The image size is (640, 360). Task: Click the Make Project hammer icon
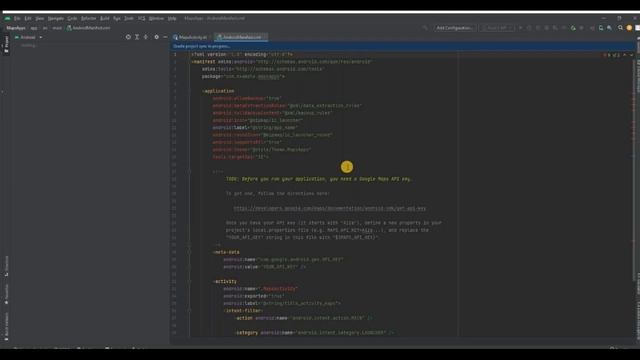tap(425, 28)
